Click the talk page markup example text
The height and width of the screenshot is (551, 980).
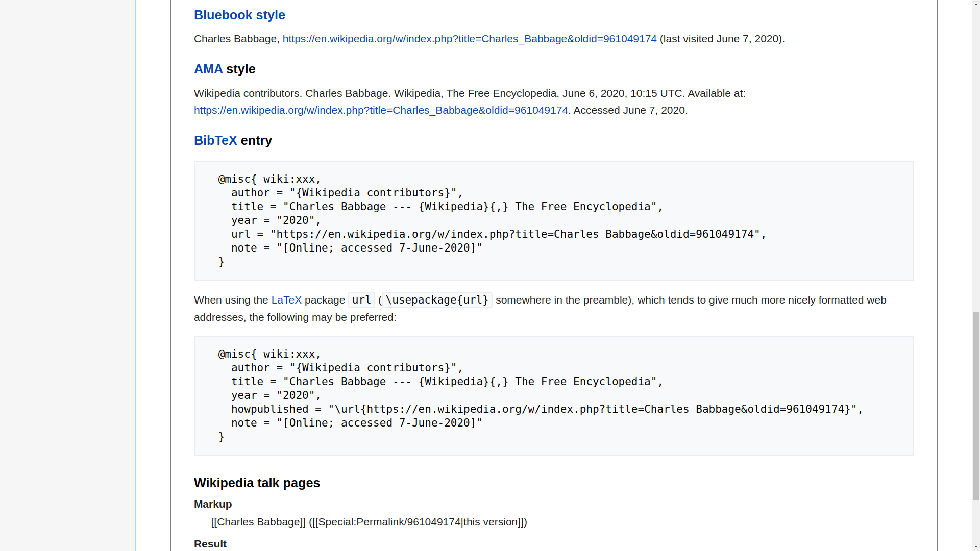tap(369, 522)
